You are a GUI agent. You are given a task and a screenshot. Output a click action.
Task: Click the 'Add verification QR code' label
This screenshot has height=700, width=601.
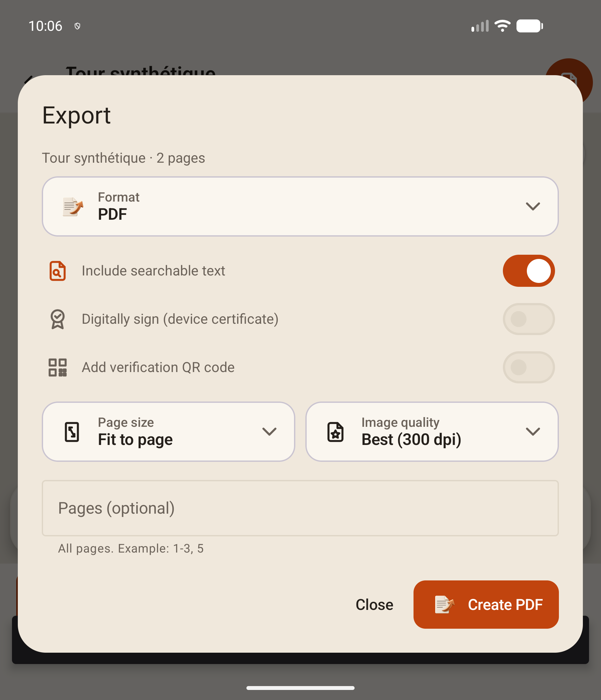click(x=158, y=367)
